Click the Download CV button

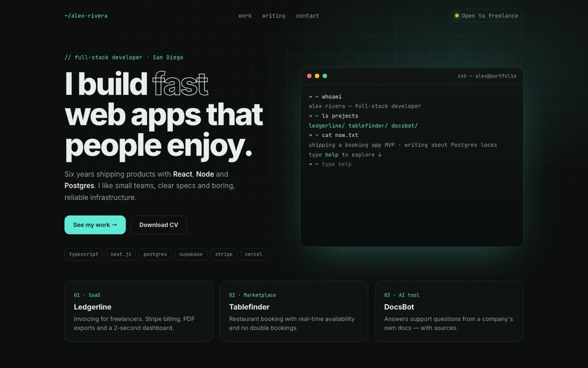(159, 225)
